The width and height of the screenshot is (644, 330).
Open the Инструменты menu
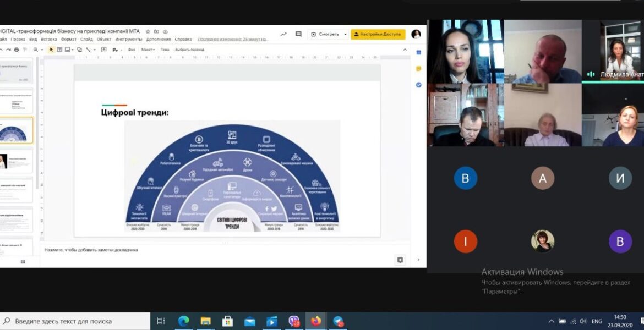click(x=129, y=40)
